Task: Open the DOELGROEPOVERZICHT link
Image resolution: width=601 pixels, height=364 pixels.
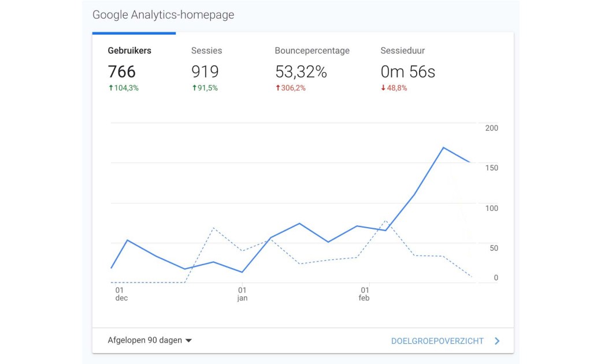Action: [x=437, y=341]
